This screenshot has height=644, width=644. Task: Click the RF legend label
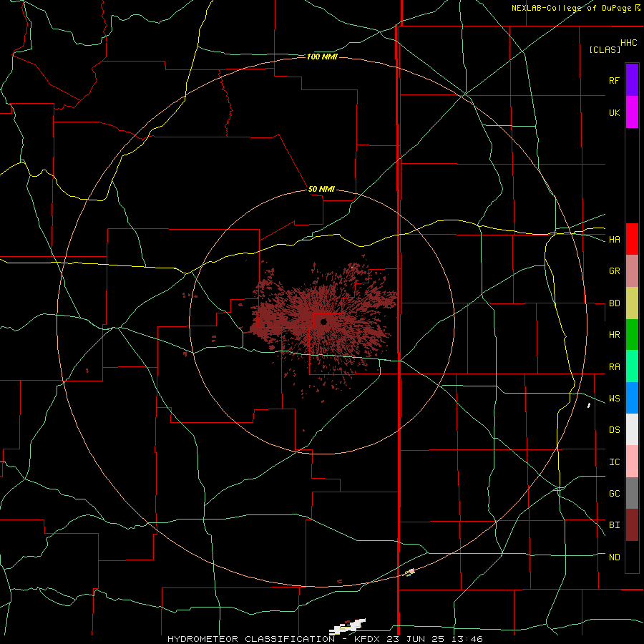tap(614, 80)
